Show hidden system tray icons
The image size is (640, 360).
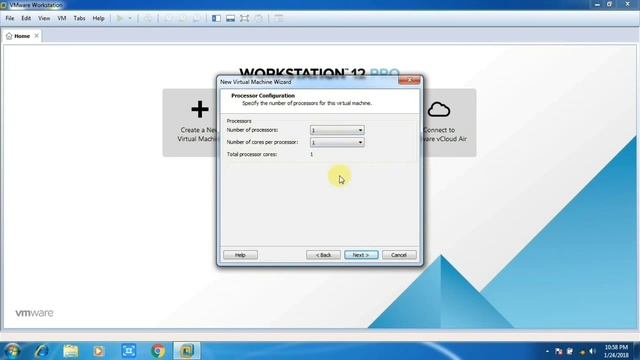point(547,351)
